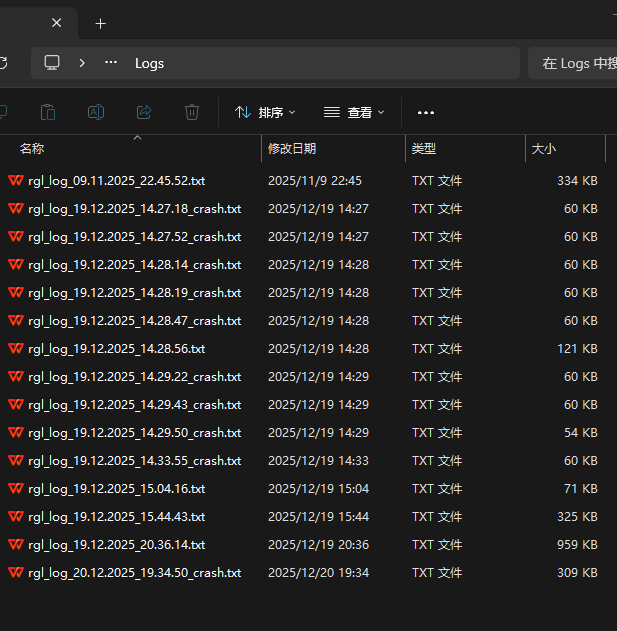Open the 查看 view dropdown

click(354, 113)
